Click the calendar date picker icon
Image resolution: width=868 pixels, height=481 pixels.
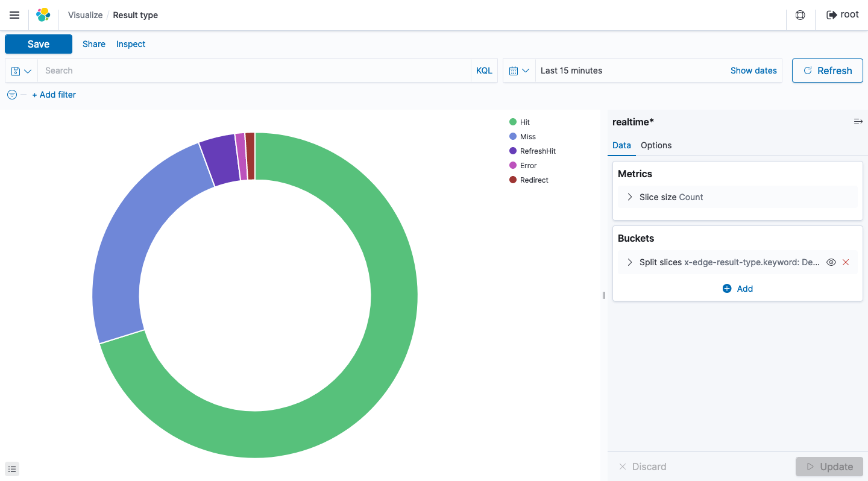515,71
